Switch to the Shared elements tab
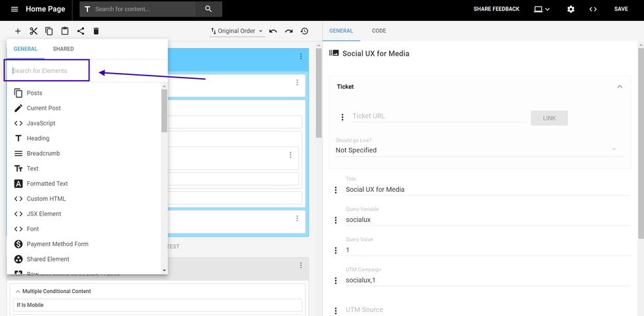Screen dimensions: 644x316 point(63,49)
